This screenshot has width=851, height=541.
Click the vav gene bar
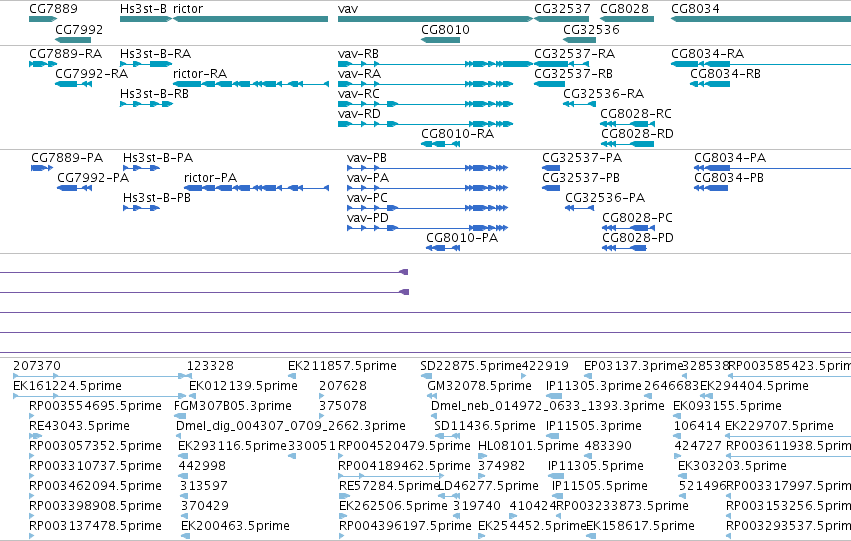click(x=435, y=19)
